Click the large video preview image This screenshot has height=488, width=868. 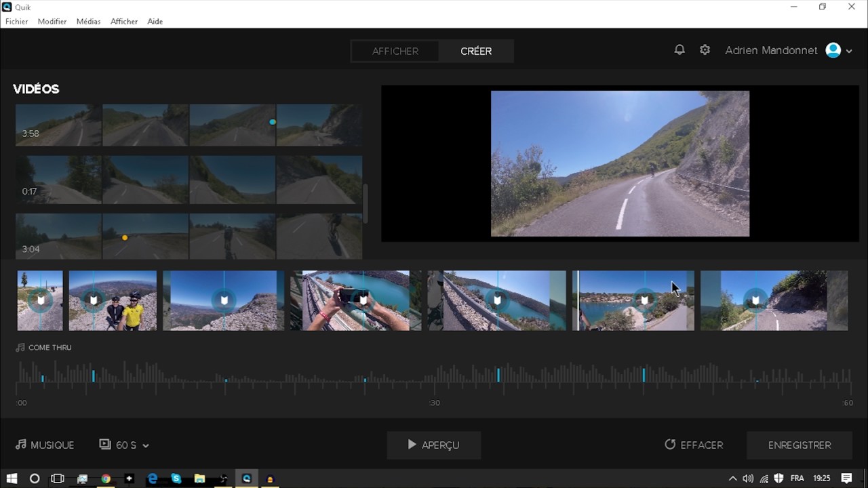click(x=620, y=164)
